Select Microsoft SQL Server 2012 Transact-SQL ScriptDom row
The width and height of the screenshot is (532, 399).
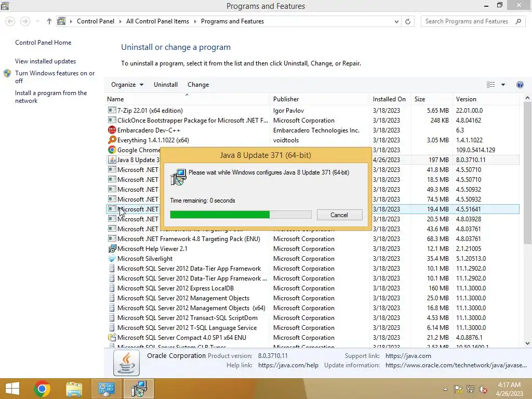[312, 317]
